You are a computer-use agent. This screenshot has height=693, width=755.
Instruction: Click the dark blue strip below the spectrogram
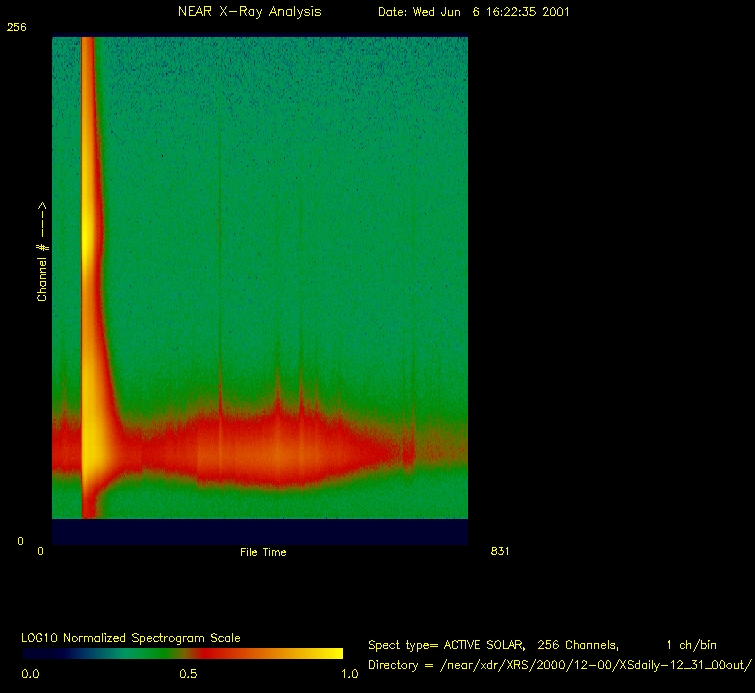pyautogui.click(x=260, y=531)
